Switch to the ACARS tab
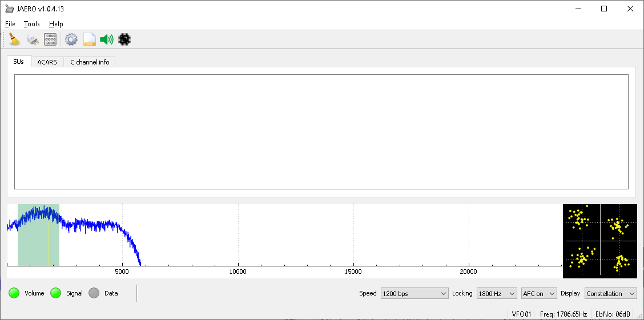 pyautogui.click(x=47, y=62)
